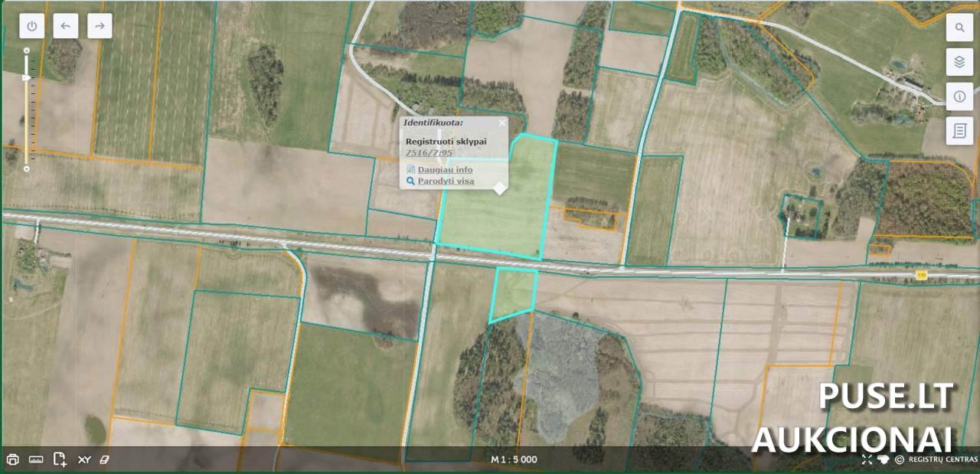Open the map layers panel

959,62
